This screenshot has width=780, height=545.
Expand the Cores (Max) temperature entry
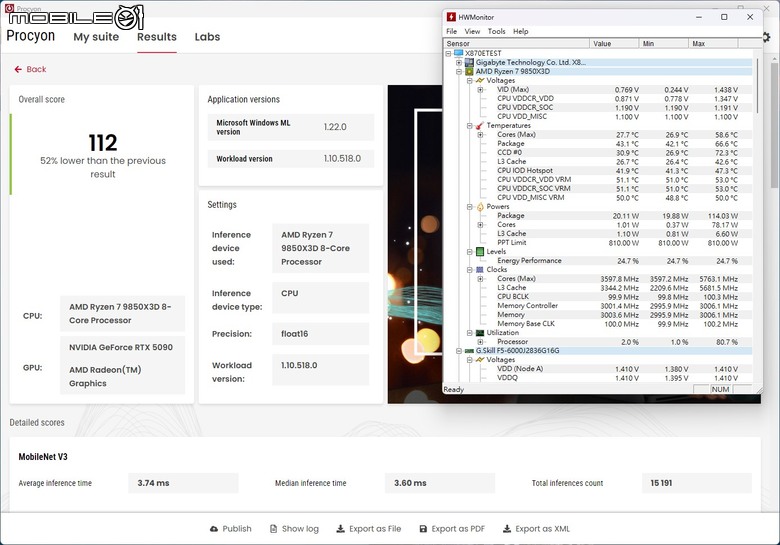click(481, 135)
